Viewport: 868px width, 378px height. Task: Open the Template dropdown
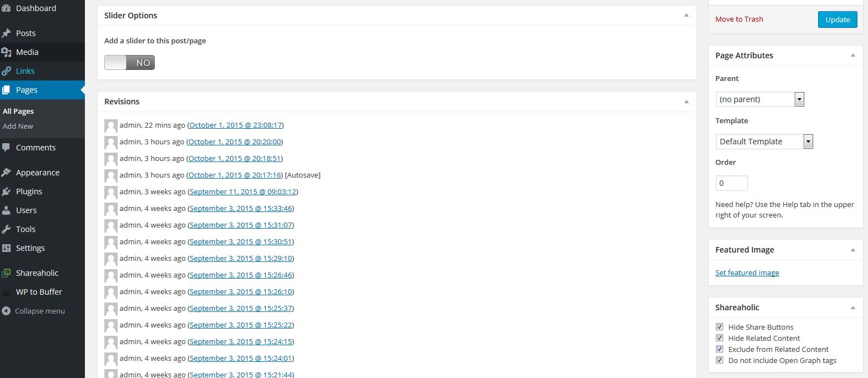(764, 142)
